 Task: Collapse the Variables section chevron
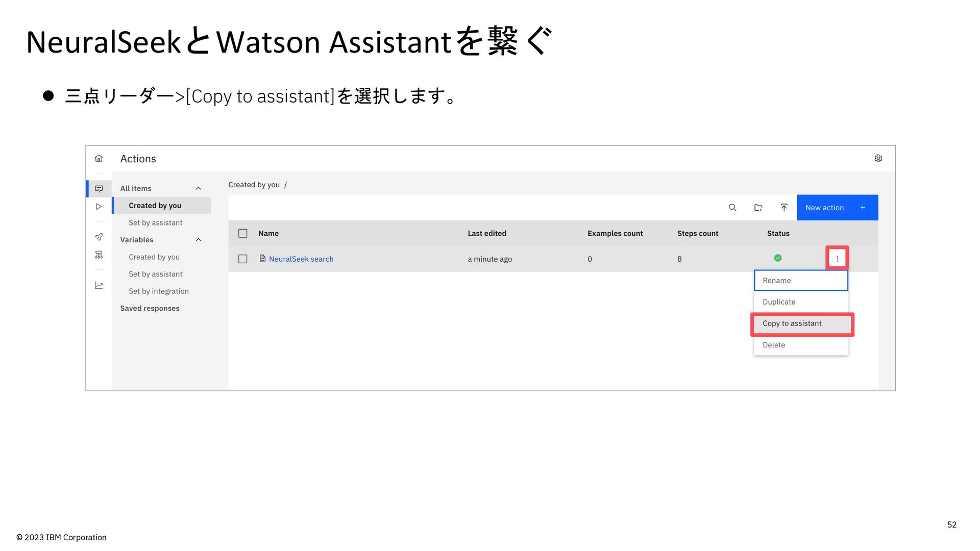[199, 240]
